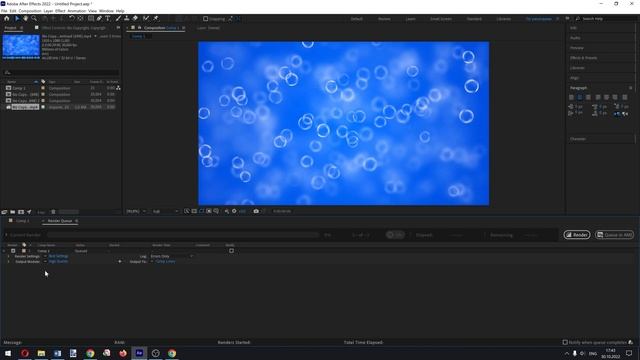640x360 pixels.
Task: Delete selected project item with trash icon
Action: (x=53, y=212)
